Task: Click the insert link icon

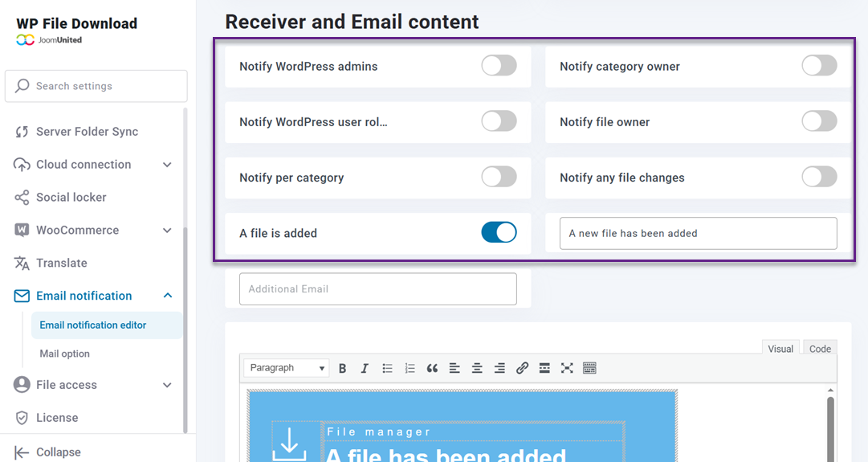Action: click(x=522, y=368)
